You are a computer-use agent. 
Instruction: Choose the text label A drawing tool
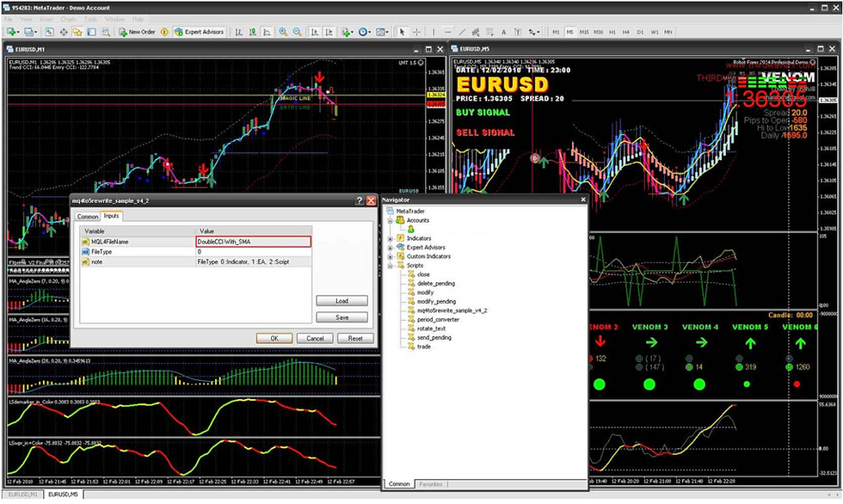click(504, 32)
